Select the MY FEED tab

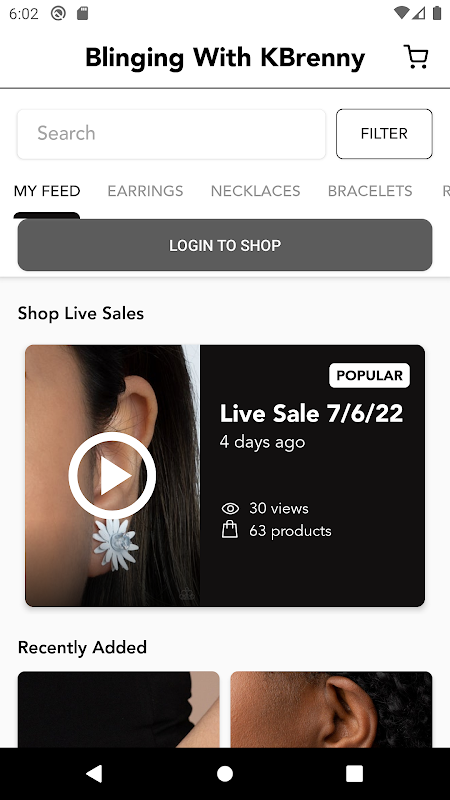(x=47, y=191)
